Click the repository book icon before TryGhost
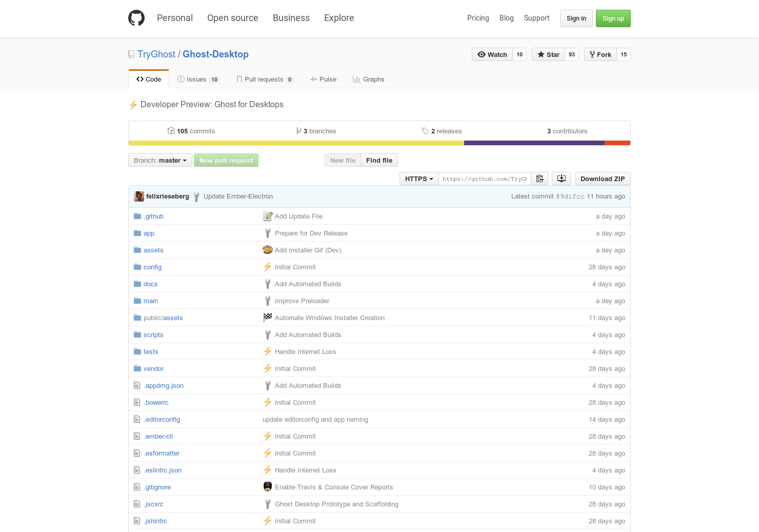759x532 pixels. tap(131, 54)
